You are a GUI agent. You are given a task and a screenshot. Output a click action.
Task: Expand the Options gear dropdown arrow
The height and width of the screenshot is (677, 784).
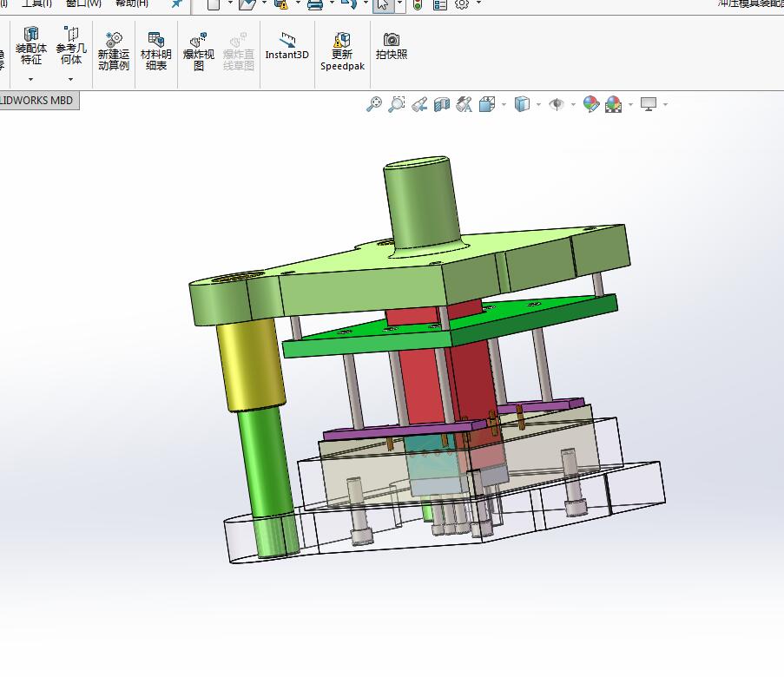click(478, 3)
